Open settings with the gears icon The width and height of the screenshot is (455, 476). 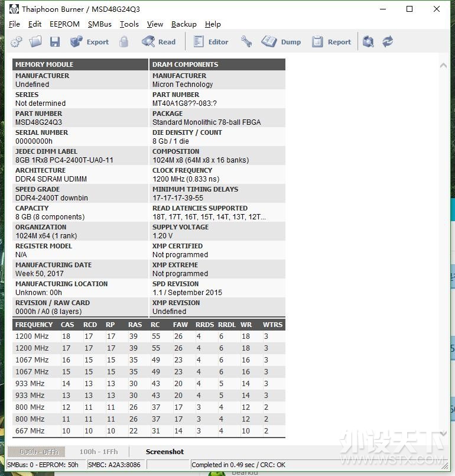(17, 41)
